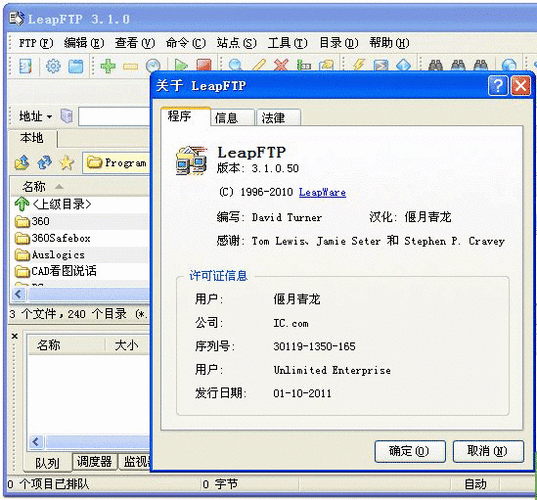
Task: Click the 确定(O) button
Action: tap(410, 451)
